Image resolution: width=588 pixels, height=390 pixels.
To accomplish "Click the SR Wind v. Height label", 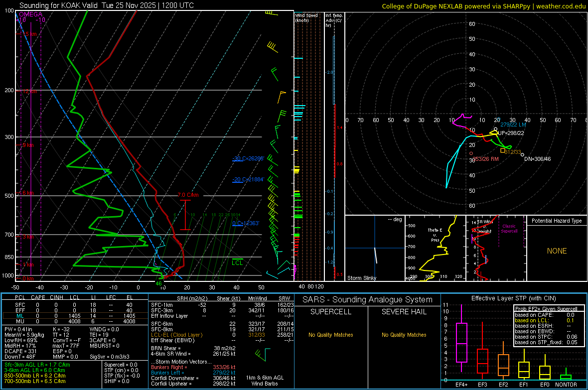I will [485, 227].
